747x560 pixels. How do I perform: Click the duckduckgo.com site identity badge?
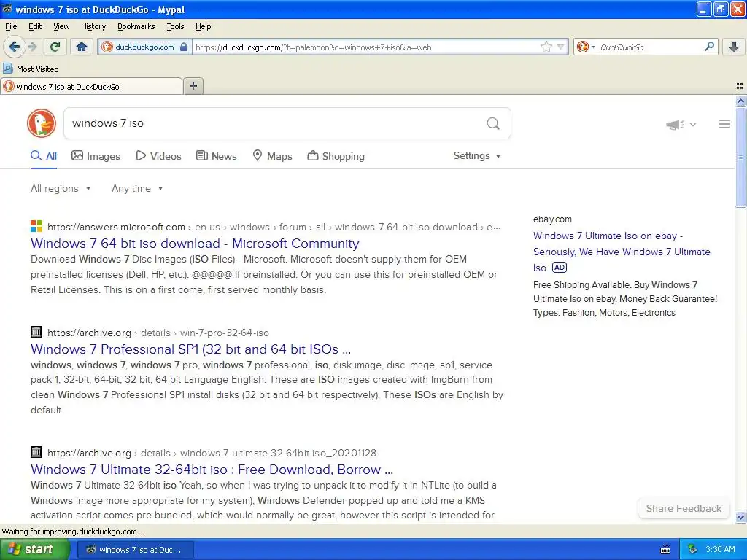(x=145, y=47)
